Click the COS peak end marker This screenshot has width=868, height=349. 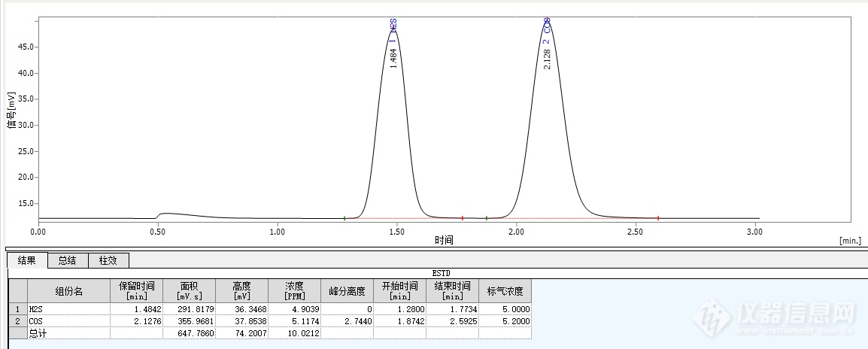click(x=658, y=218)
